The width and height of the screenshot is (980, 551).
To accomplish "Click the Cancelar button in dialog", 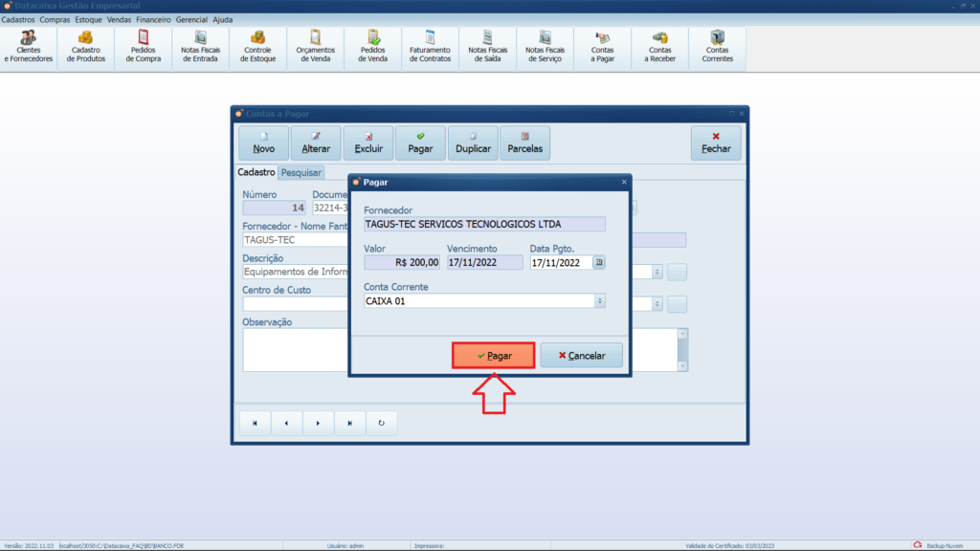I will (581, 355).
